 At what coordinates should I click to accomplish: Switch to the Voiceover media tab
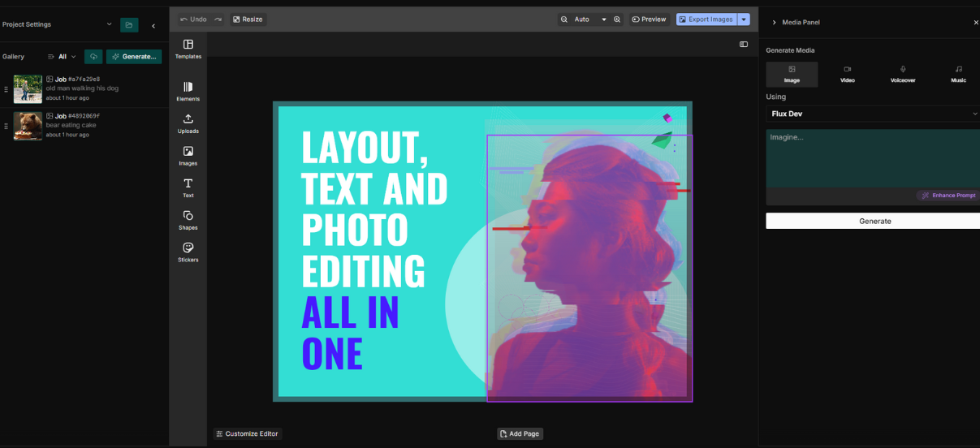pyautogui.click(x=902, y=74)
